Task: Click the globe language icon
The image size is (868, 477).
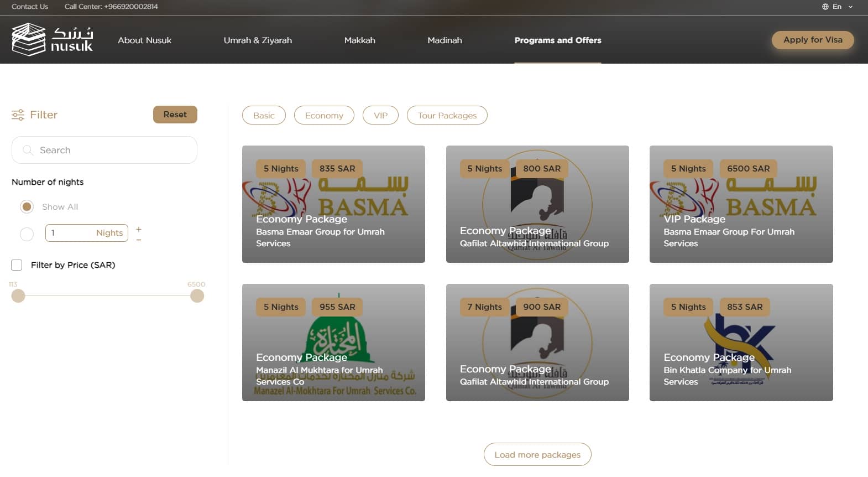Action: click(825, 7)
